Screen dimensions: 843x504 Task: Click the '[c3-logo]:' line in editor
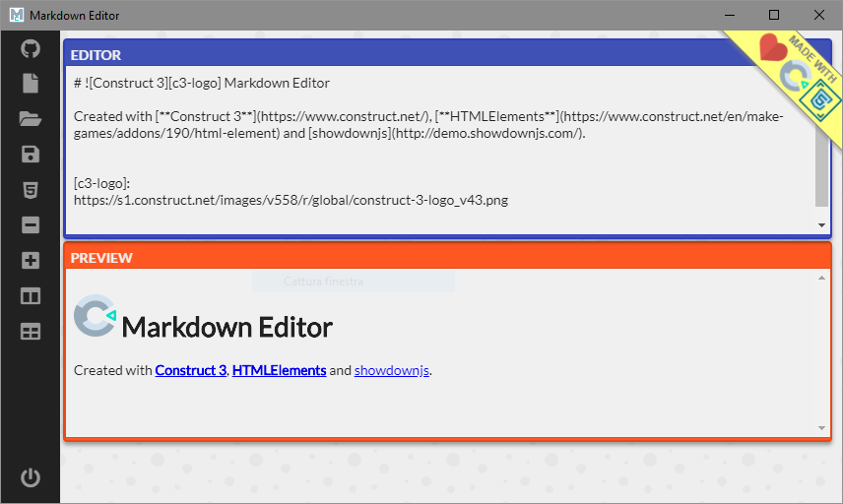click(x=101, y=183)
